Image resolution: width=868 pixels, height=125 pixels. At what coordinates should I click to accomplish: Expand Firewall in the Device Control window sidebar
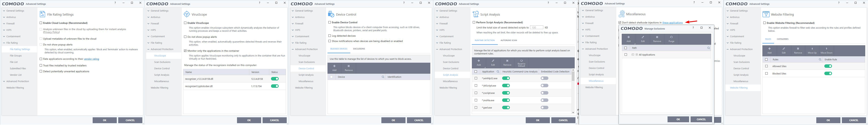click(x=293, y=24)
